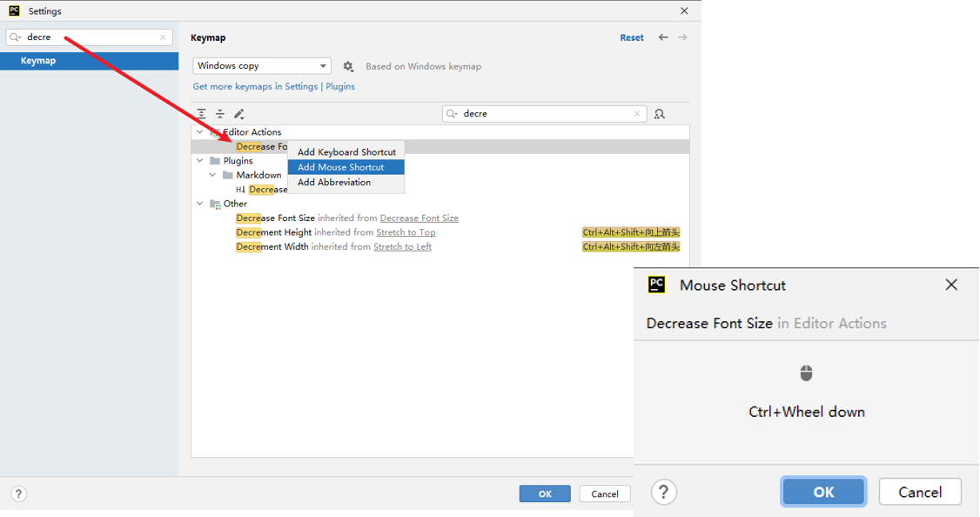Click Find Actions by Shortcut icon
Screen dimensions: 980x517
660,114
